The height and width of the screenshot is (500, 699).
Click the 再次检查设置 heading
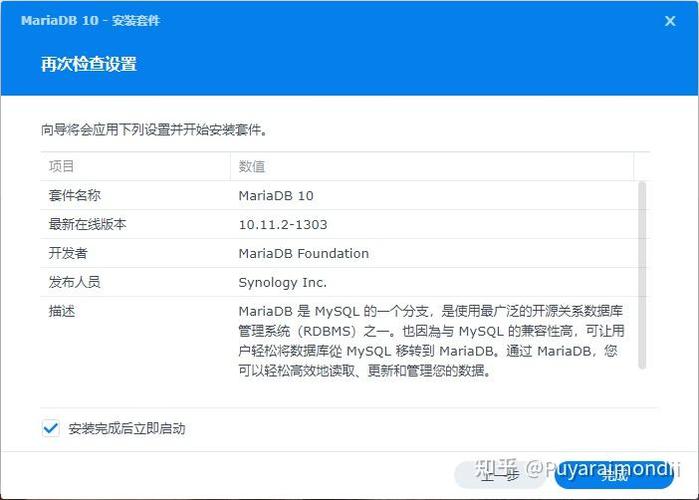tap(88, 64)
